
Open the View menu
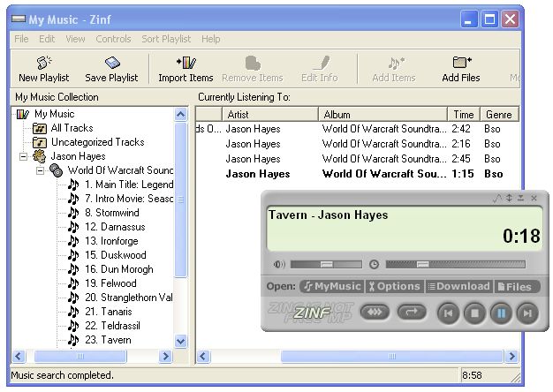[x=75, y=39]
